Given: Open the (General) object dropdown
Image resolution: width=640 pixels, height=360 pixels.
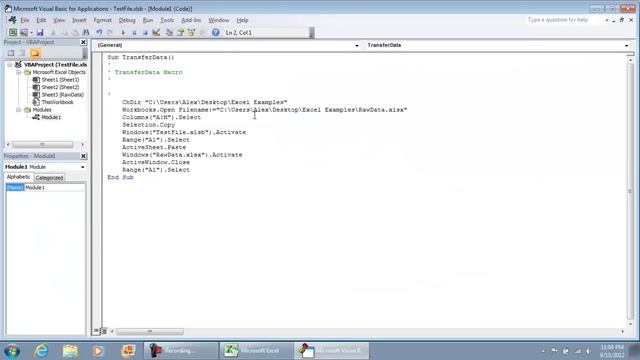Looking at the screenshot, I should (x=357, y=45).
